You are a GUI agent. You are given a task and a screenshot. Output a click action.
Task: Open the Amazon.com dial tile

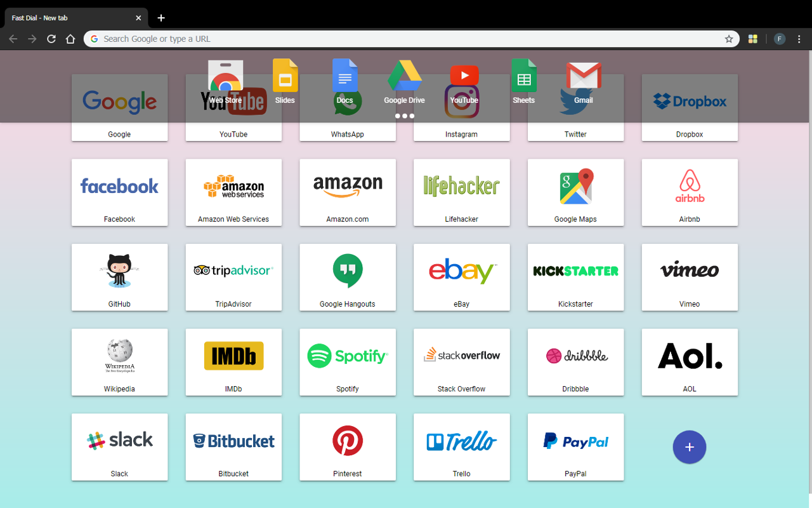point(348,192)
